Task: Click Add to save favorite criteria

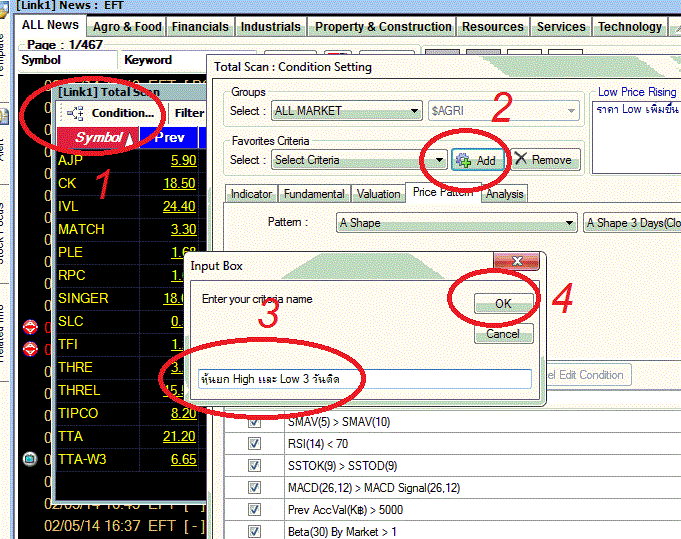Action: click(x=477, y=160)
